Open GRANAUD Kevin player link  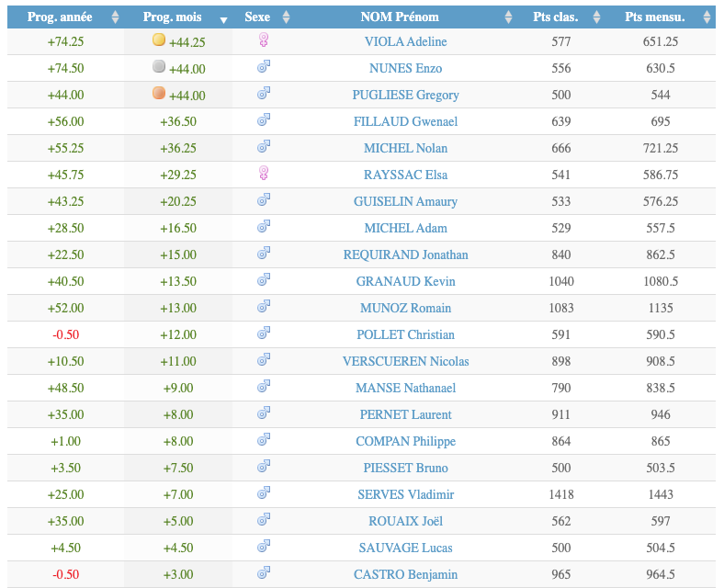pyautogui.click(x=405, y=281)
